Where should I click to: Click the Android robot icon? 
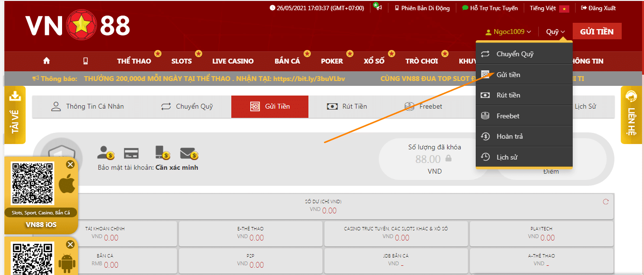tap(67, 264)
